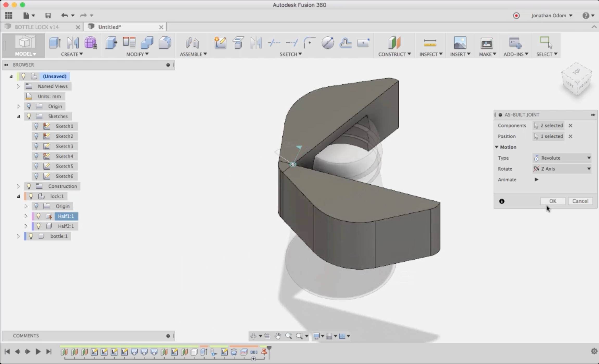This screenshot has width=599, height=364.
Task: Click the Pan hand icon in navigation bar
Action: click(278, 336)
